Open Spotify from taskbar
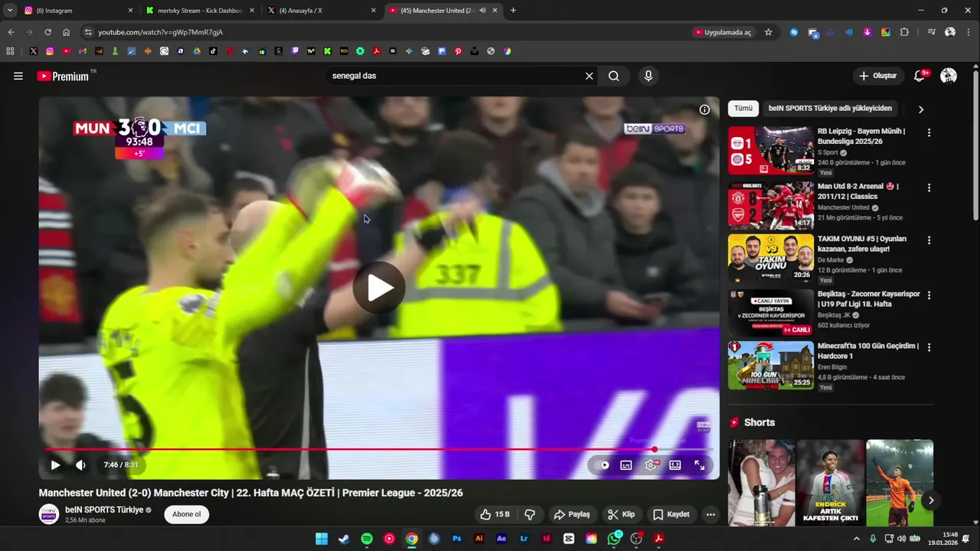This screenshot has height=551, width=980. [x=367, y=539]
